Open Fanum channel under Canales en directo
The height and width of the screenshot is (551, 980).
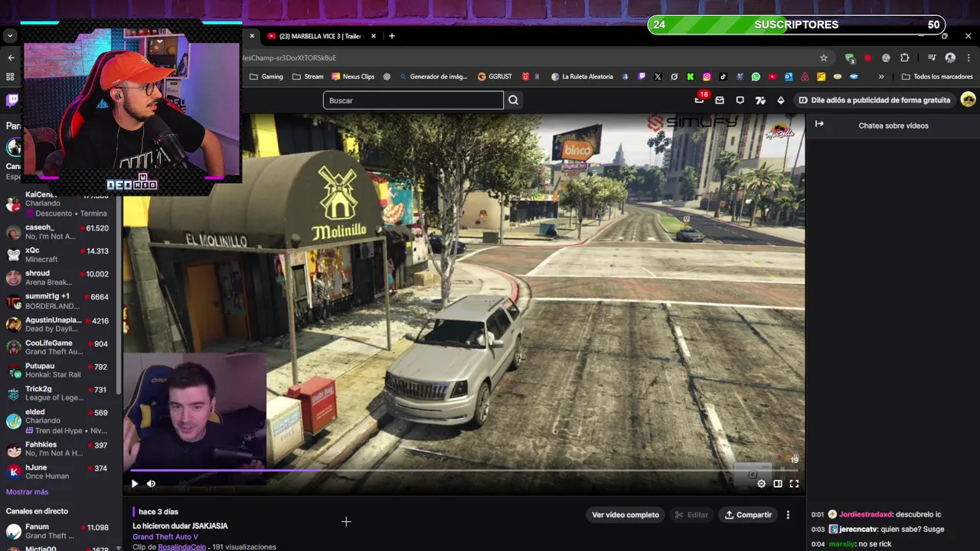point(60,531)
